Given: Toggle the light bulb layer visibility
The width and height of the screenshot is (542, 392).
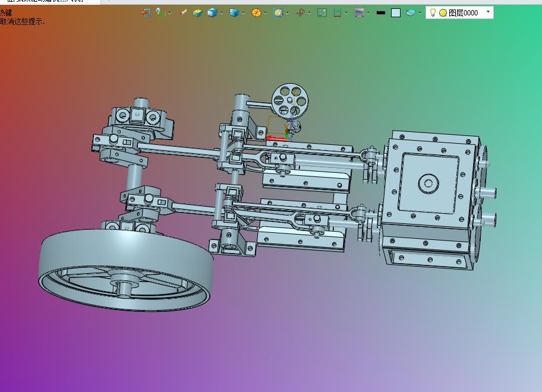Looking at the screenshot, I should tap(433, 13).
